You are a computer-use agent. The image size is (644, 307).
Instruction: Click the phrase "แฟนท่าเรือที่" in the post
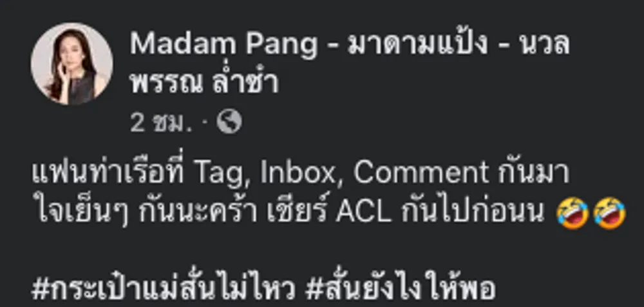point(108,172)
